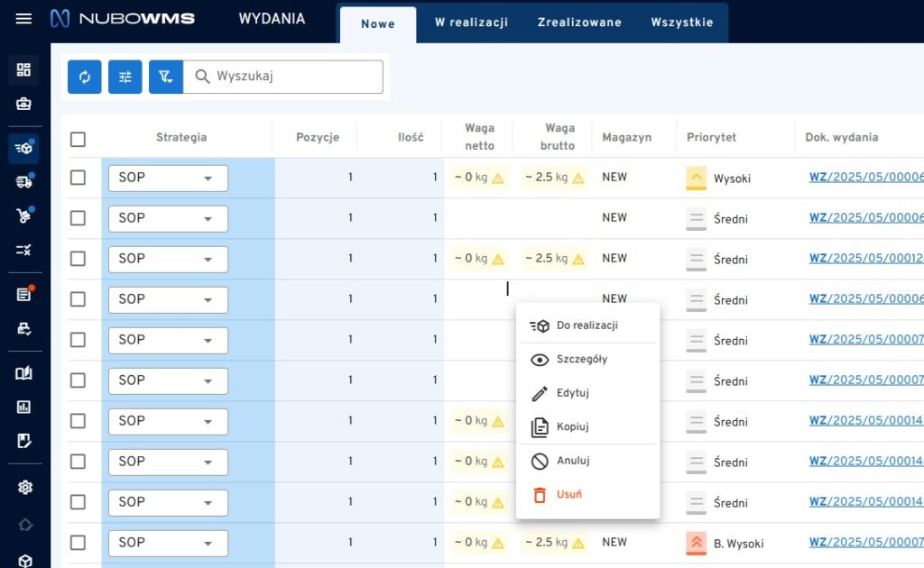Open the dashboard icon in sidebar
The height and width of the screenshot is (568, 924).
[24, 69]
